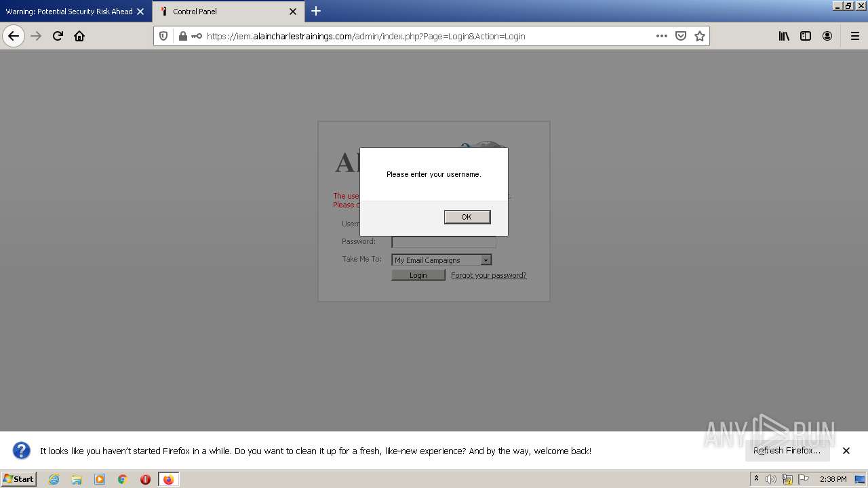Go back to the previous page
868x488 pixels.
[14, 36]
